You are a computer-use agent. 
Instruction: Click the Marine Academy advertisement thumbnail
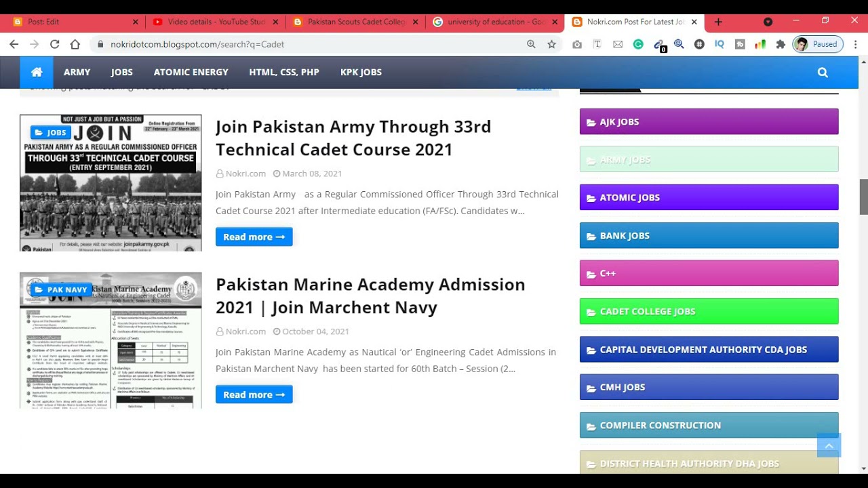point(111,340)
